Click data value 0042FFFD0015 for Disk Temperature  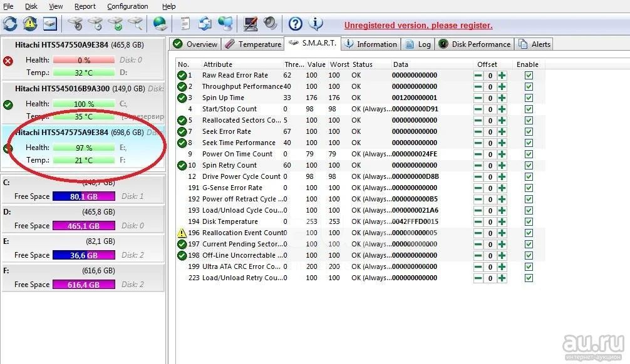click(415, 221)
